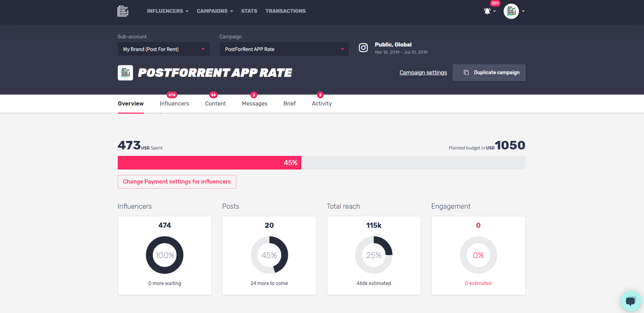Click the '466k estimated' text
This screenshot has width=644, height=313.
[x=374, y=283]
